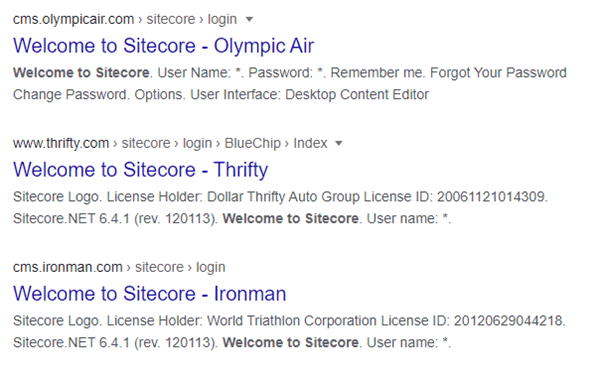602x376 pixels.
Task: Select the sitecore breadcrumb under cms.ironman.com
Action: pyautogui.click(x=159, y=267)
